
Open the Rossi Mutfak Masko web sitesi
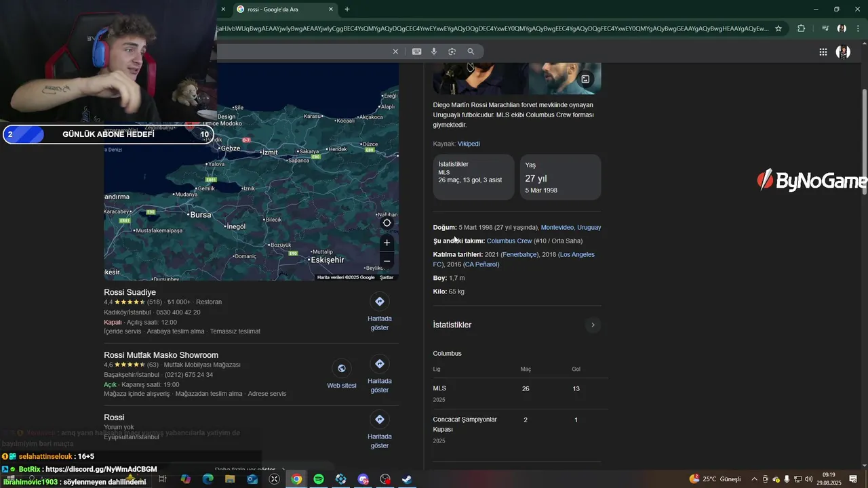point(341,374)
